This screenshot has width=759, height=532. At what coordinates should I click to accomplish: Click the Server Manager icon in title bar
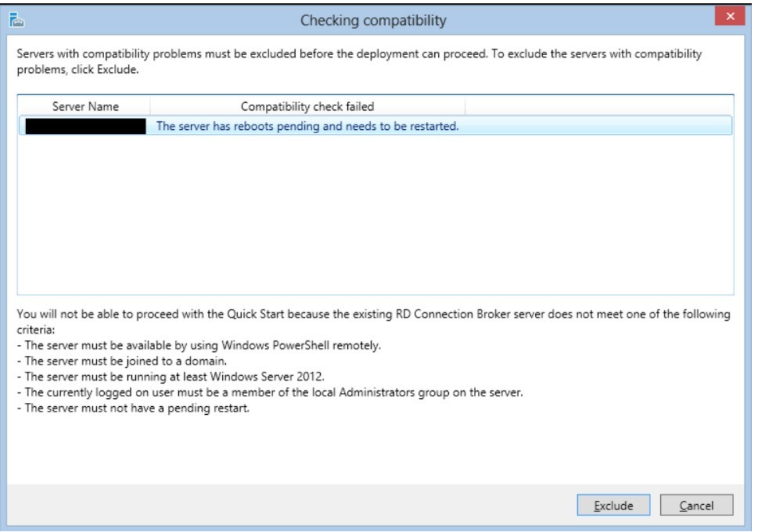pos(17,20)
